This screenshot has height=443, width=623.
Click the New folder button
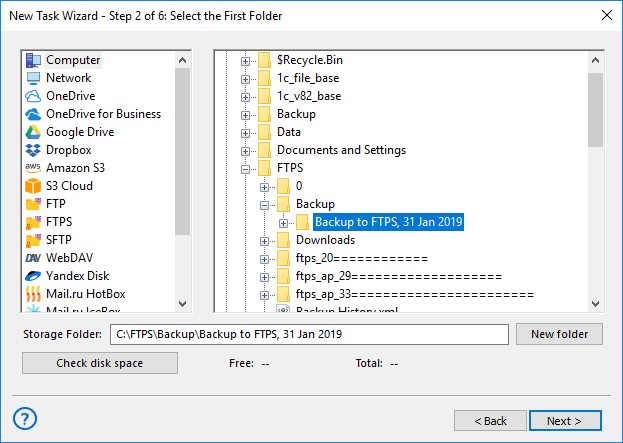pyautogui.click(x=559, y=334)
